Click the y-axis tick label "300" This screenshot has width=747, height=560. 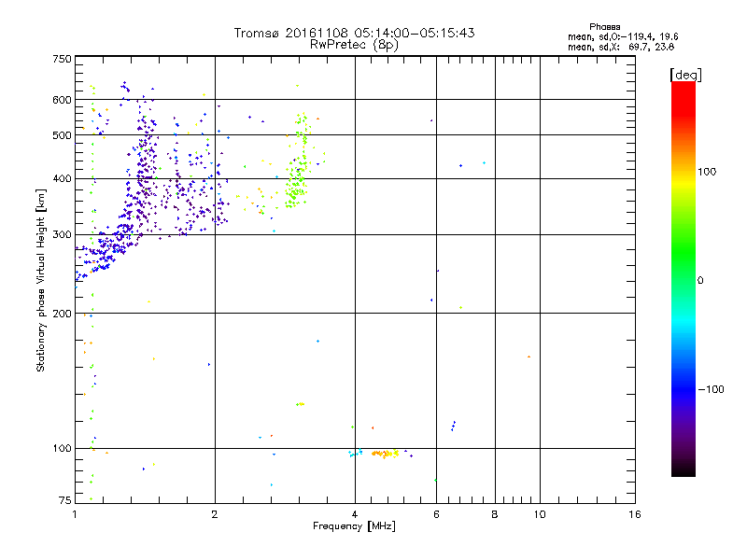(62, 234)
